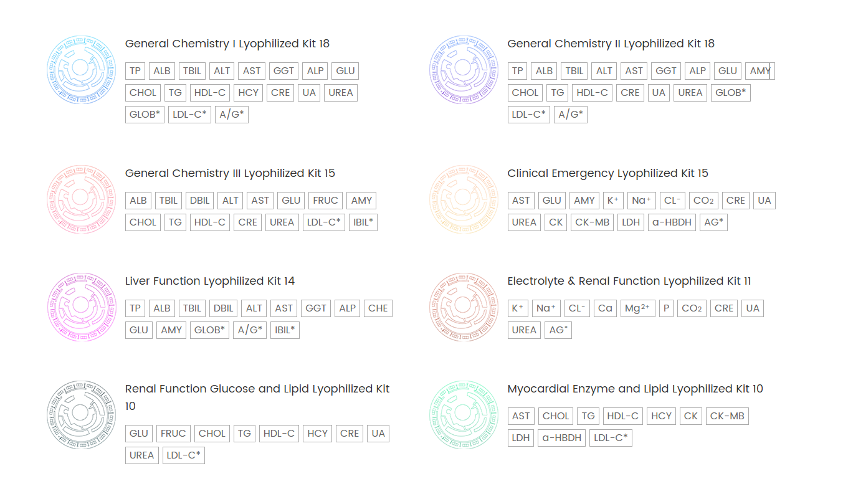Click the CK-MB tag in Clinical Emergency kit
Screen dimensions: 843x504
592,222
